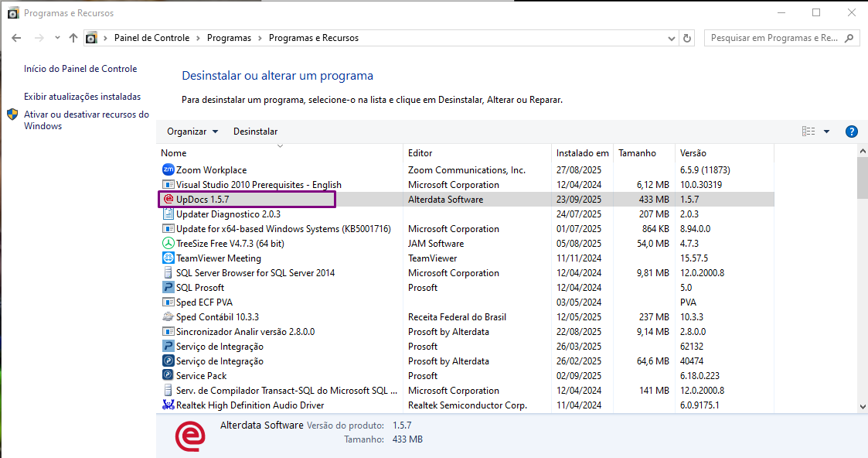
Task: Click the SQL Prosoft program icon
Action: tap(168, 288)
